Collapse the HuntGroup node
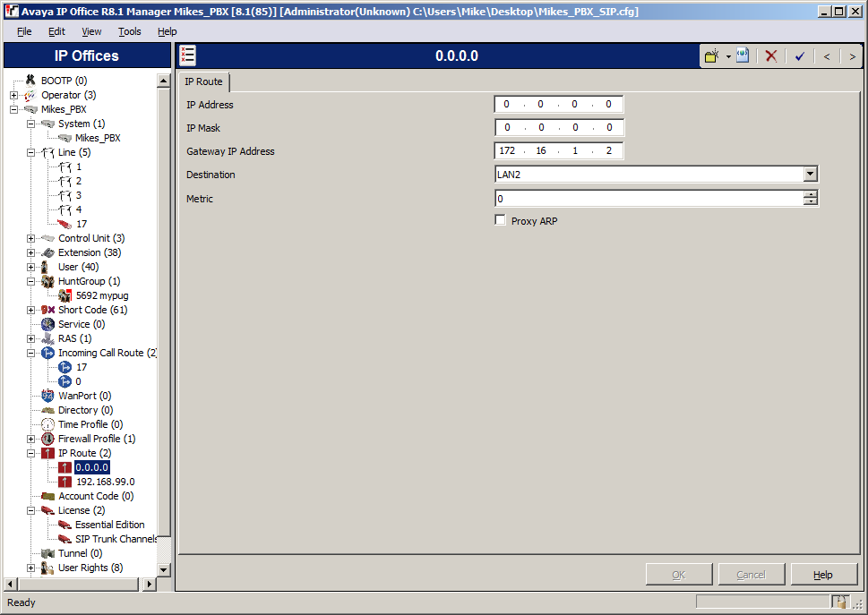Screen dimensions: 868x615 point(31,281)
